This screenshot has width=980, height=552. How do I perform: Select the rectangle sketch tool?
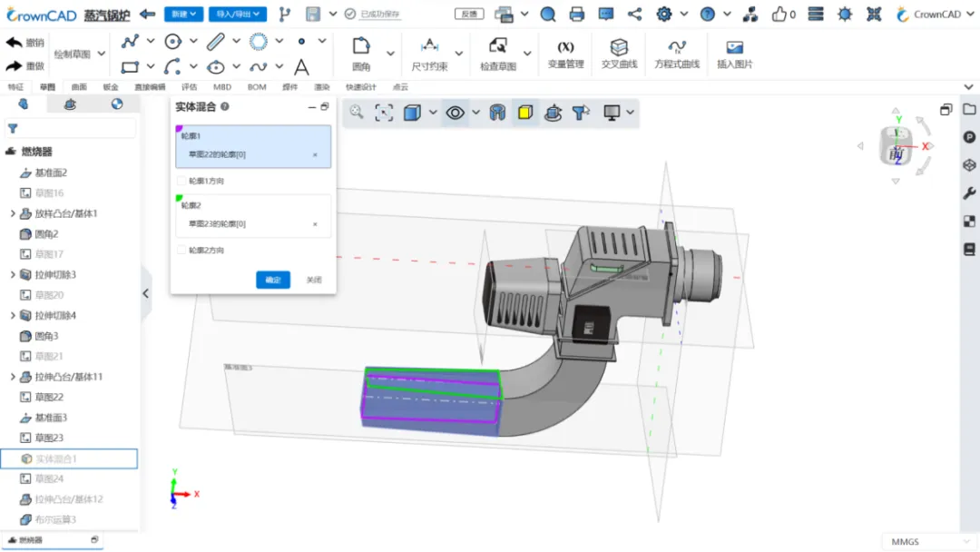click(130, 66)
